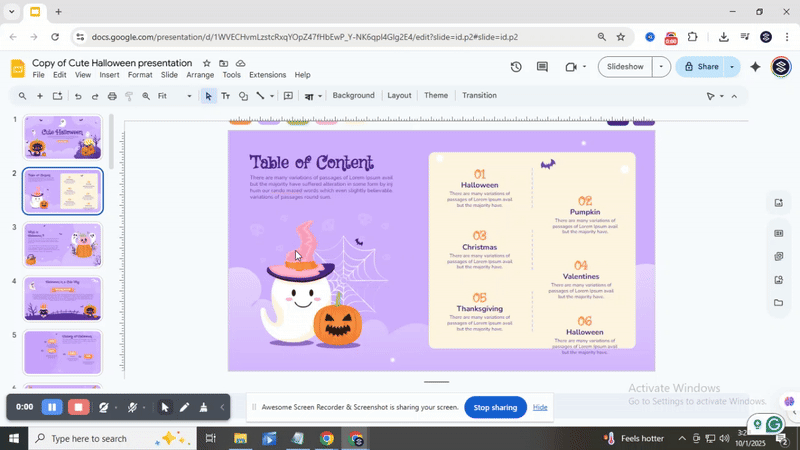Open the Zoom level Fit dropdown
This screenshot has height=450, width=800.
click(x=189, y=96)
